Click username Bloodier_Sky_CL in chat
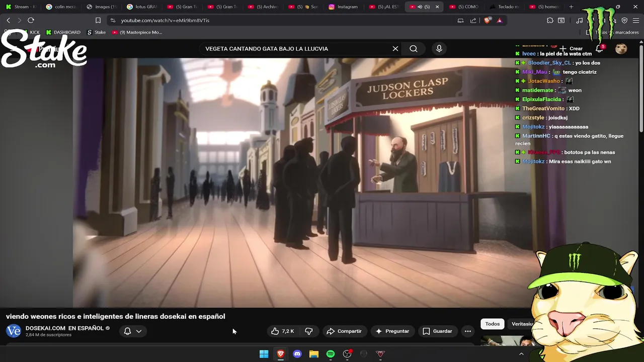 tap(549, 63)
